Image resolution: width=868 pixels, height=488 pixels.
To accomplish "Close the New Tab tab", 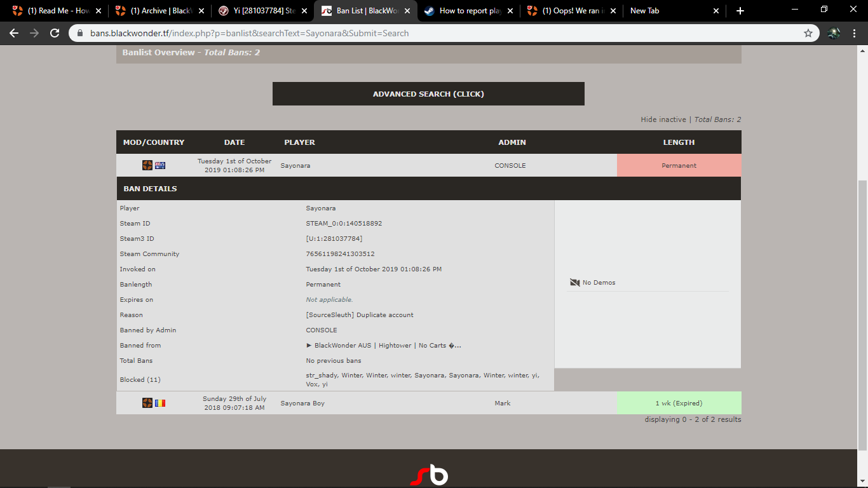I will click(x=716, y=11).
